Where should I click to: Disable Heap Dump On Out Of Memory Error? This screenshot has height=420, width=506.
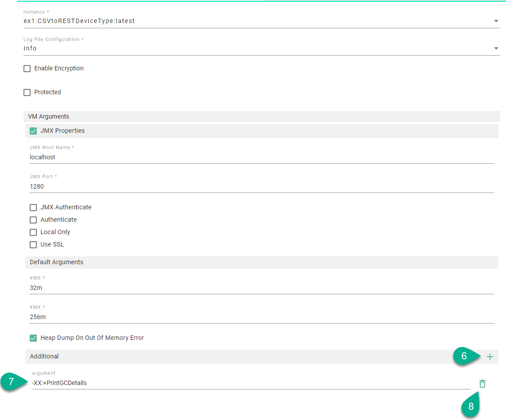33,338
